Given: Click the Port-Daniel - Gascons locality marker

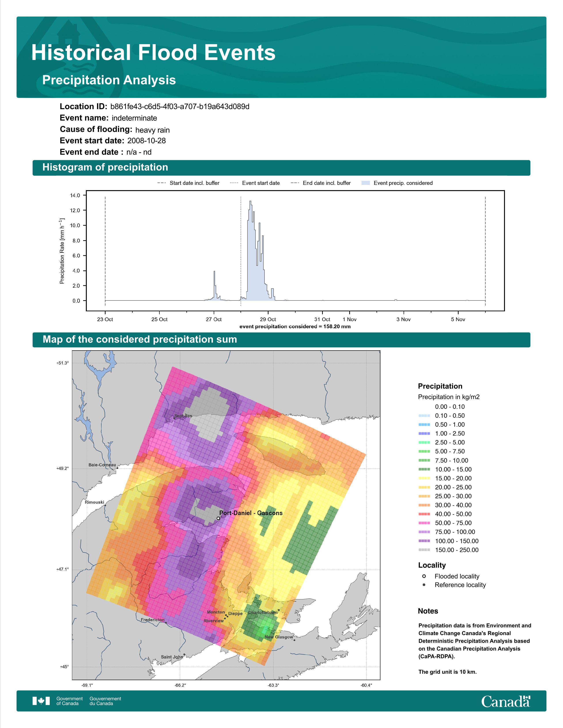Looking at the screenshot, I should [x=218, y=518].
